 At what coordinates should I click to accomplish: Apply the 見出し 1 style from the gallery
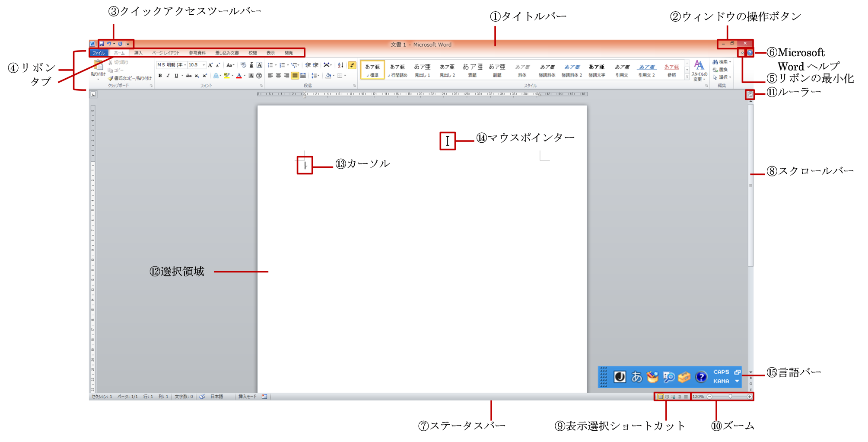[x=422, y=70]
